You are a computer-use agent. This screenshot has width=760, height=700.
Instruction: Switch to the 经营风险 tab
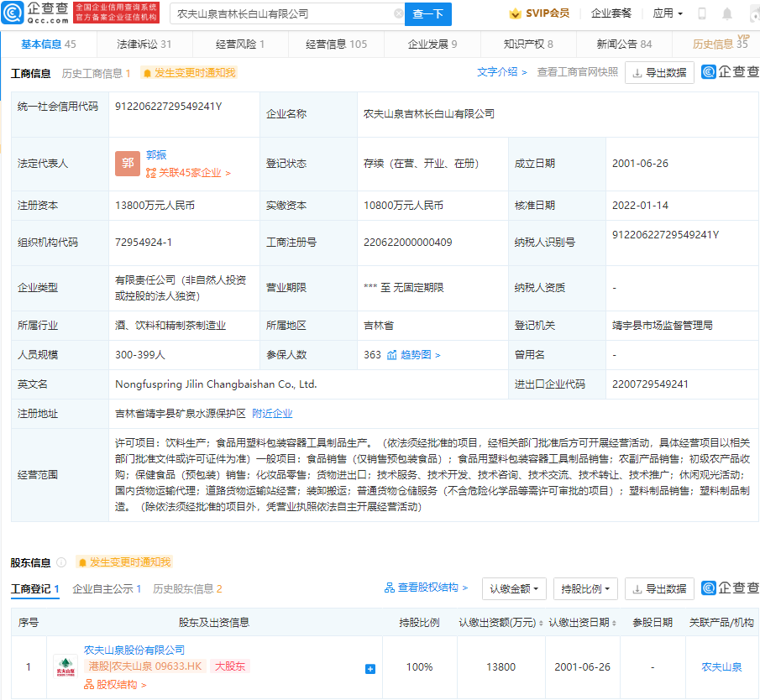240,44
